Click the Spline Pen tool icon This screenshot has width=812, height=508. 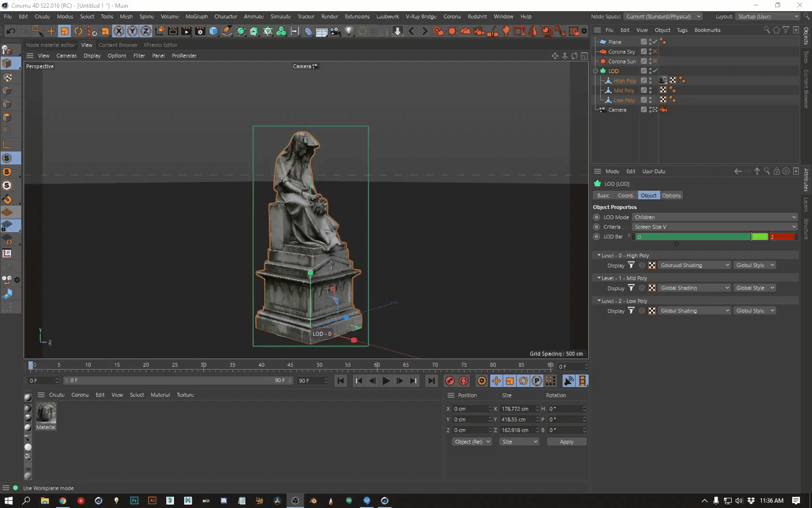(x=227, y=31)
